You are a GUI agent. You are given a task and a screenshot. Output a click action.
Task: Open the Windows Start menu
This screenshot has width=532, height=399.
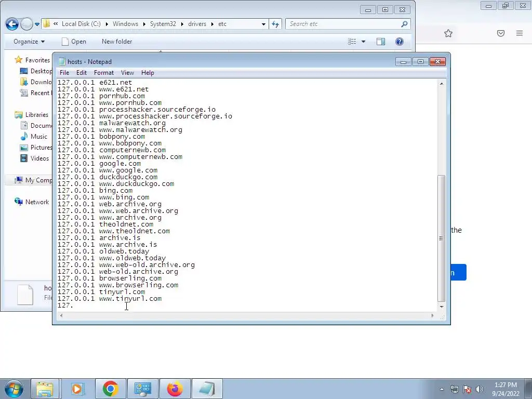pyautogui.click(x=14, y=389)
